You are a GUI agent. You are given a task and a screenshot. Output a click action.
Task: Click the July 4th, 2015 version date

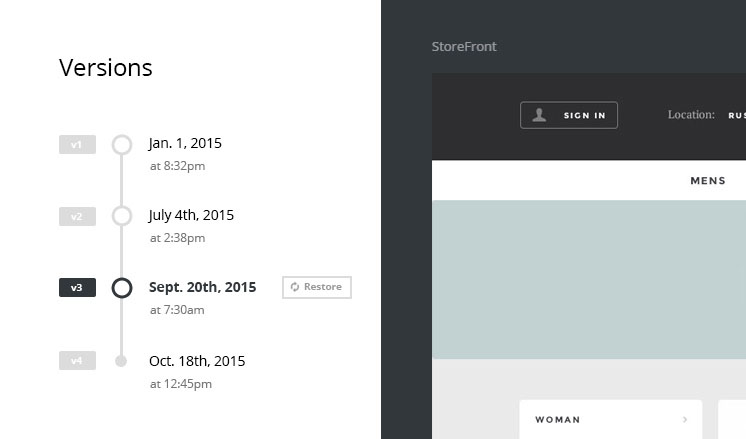pos(191,215)
